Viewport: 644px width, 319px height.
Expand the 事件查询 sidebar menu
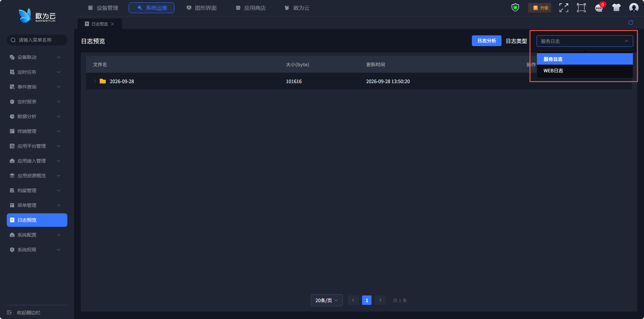click(x=37, y=87)
